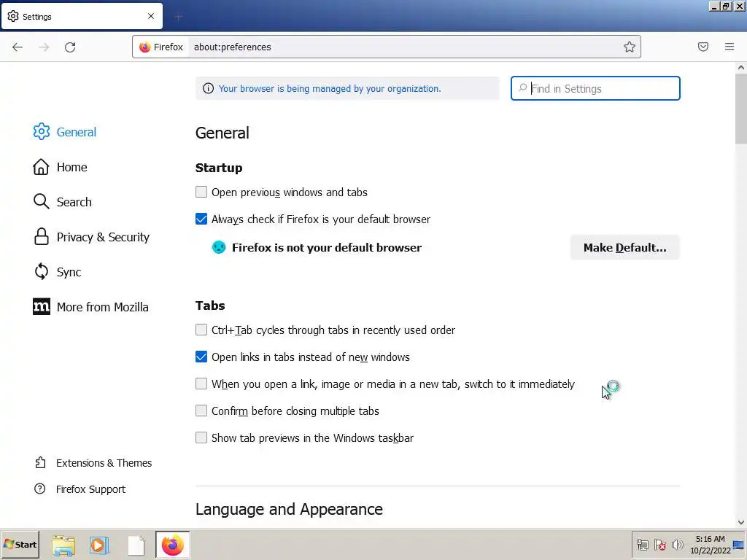Open Search settings category
747x560 pixels.
(63, 202)
